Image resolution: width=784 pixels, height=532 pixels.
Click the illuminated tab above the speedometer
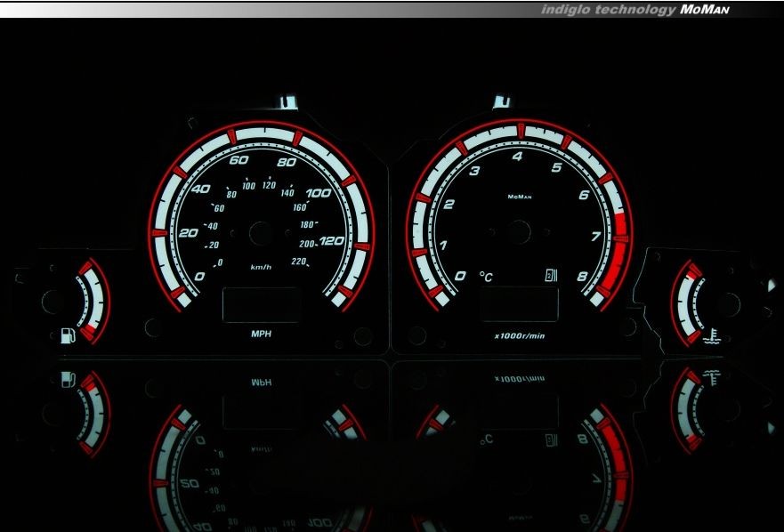coord(287,101)
